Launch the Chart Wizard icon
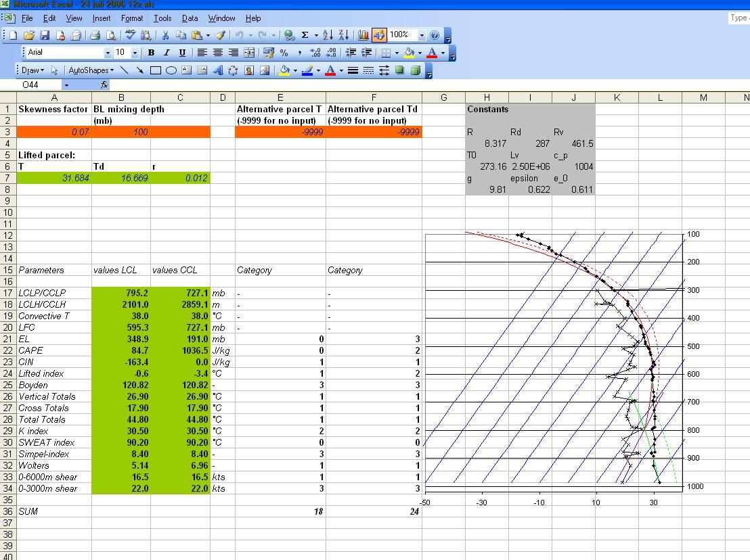750x560 pixels. coord(363,35)
